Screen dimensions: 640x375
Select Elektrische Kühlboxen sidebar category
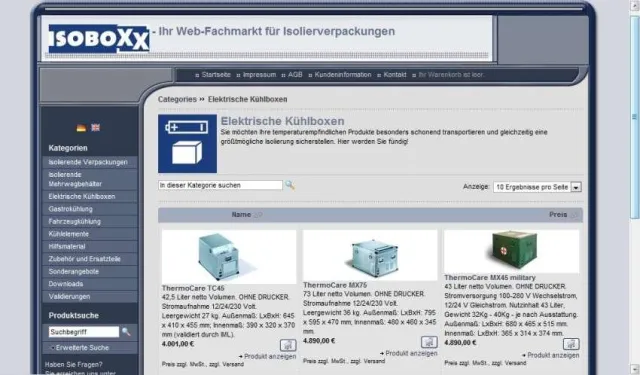pyautogui.click(x=90, y=197)
